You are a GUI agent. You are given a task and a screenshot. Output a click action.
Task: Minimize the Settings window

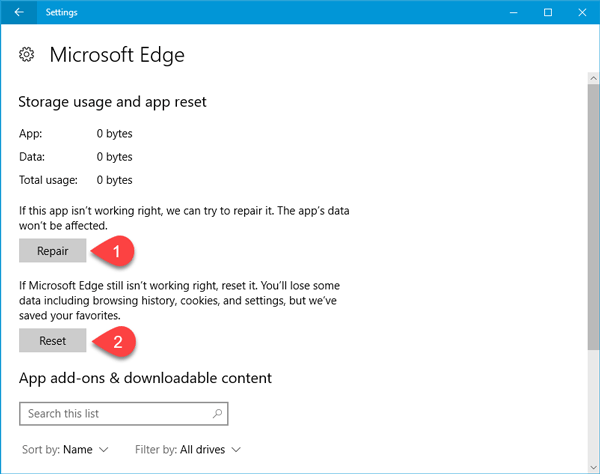pos(514,13)
